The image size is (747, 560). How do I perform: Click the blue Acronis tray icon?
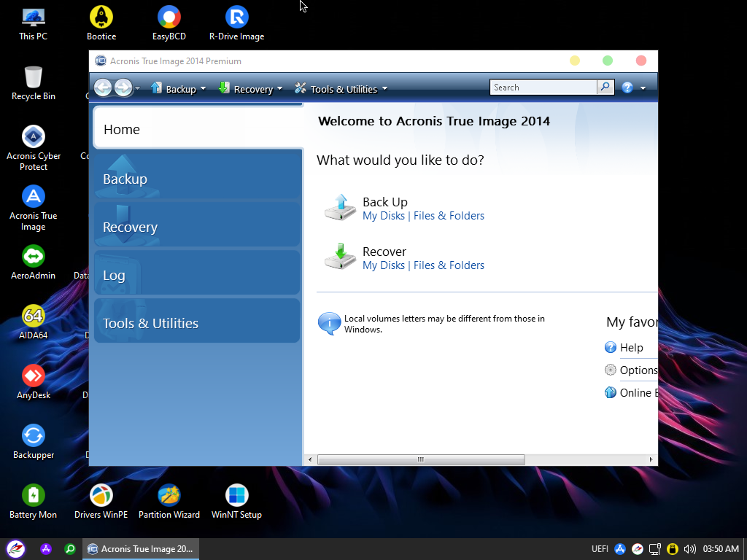pyautogui.click(x=620, y=549)
